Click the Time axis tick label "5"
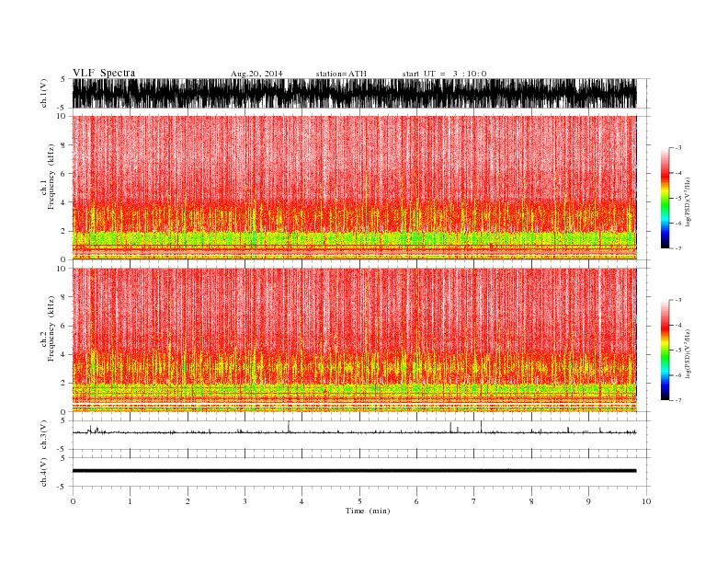Viewport: 728px width, 563px height. [x=359, y=501]
